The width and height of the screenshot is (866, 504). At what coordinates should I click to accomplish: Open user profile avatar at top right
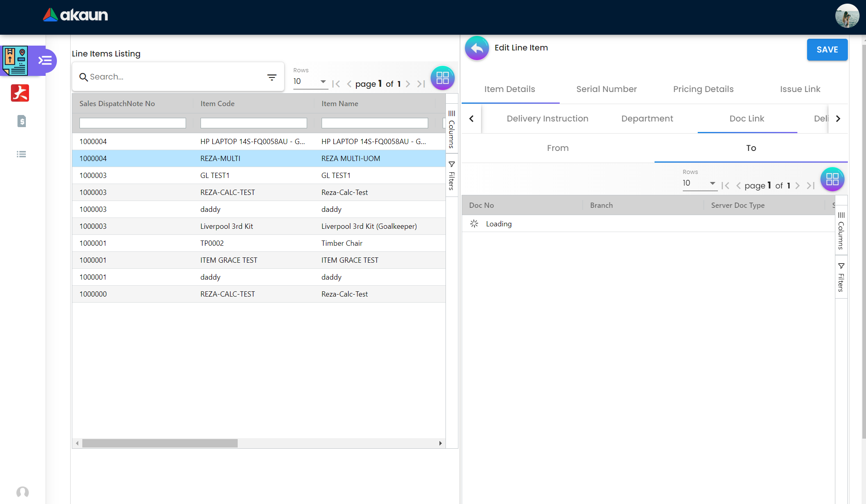point(847,16)
